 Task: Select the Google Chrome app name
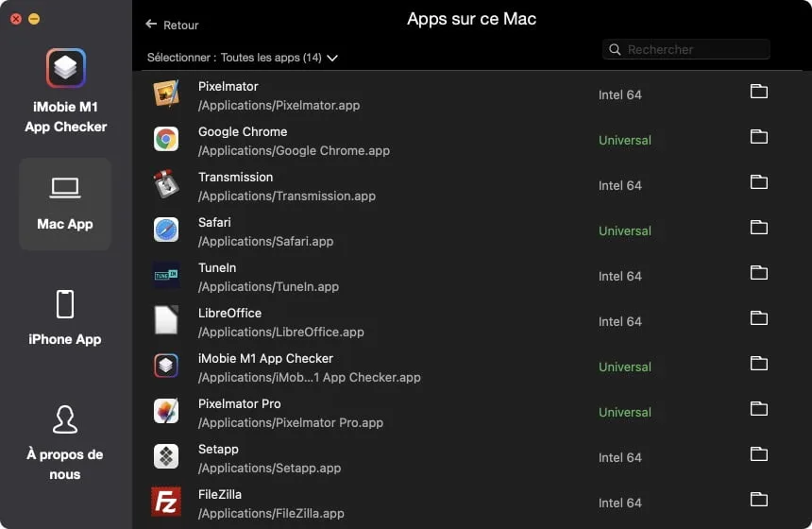243,131
